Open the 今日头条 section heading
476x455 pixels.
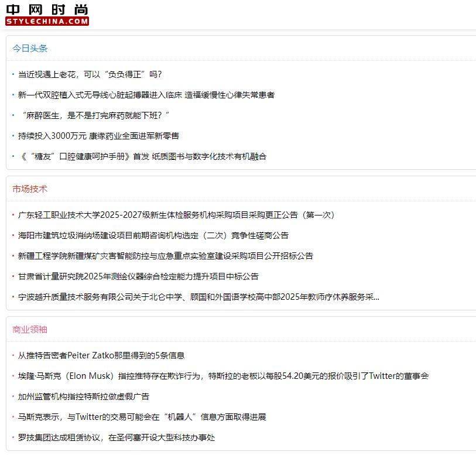click(30, 49)
